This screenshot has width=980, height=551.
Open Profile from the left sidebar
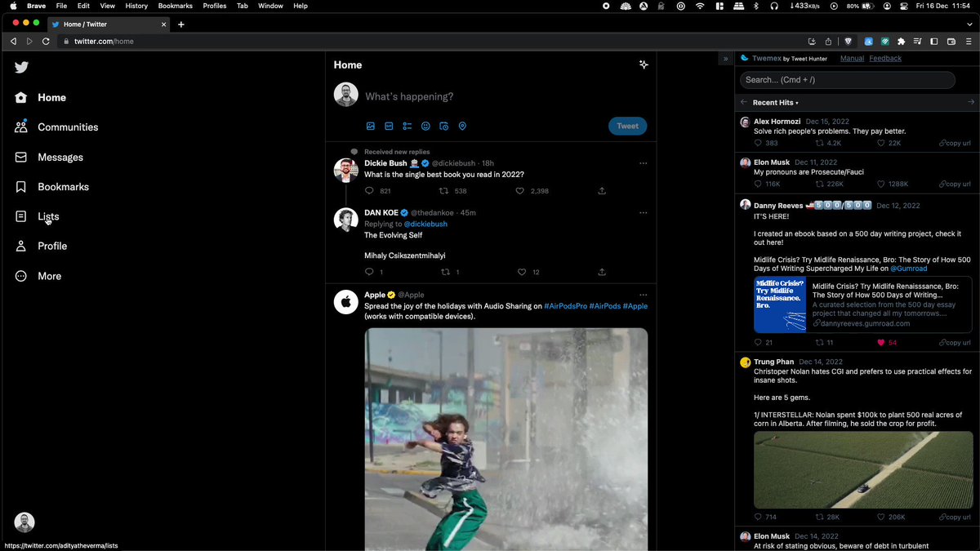(x=41, y=246)
